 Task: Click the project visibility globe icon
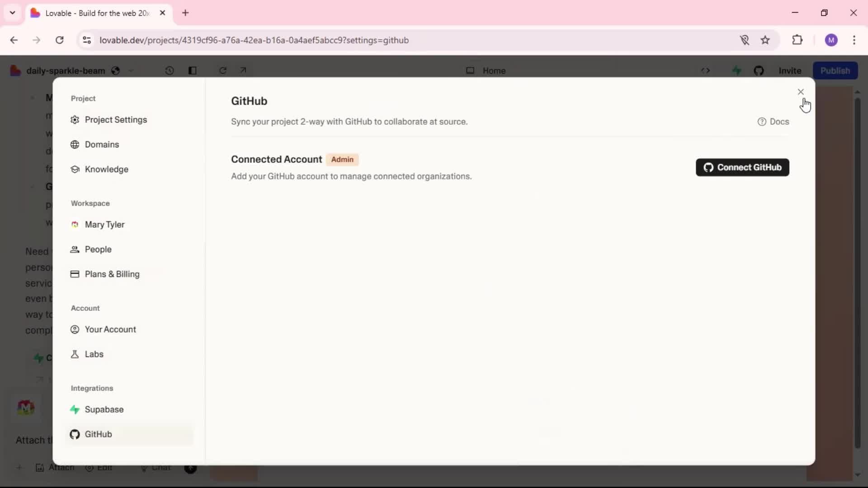(x=116, y=70)
